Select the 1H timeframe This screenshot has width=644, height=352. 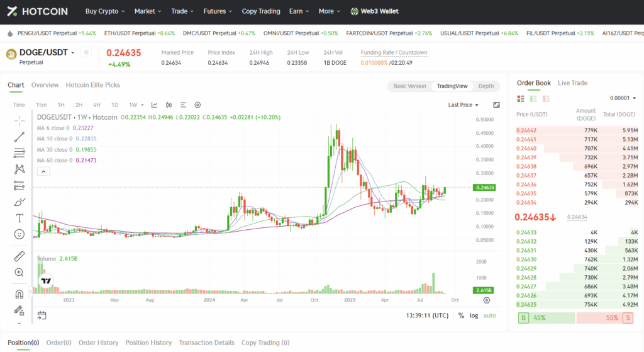pos(61,105)
